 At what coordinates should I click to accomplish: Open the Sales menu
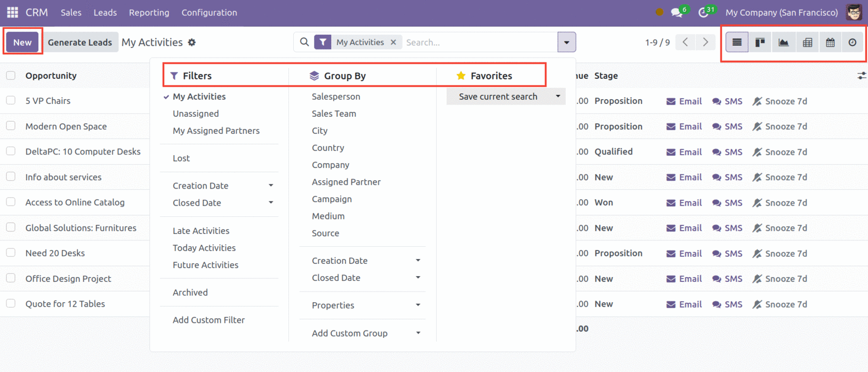tap(71, 12)
